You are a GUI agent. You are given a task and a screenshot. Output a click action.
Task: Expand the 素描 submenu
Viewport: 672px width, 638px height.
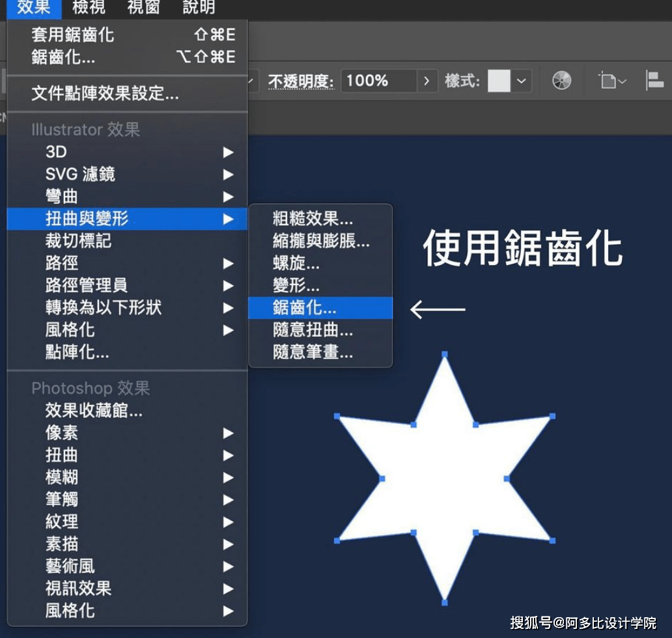pos(127,545)
